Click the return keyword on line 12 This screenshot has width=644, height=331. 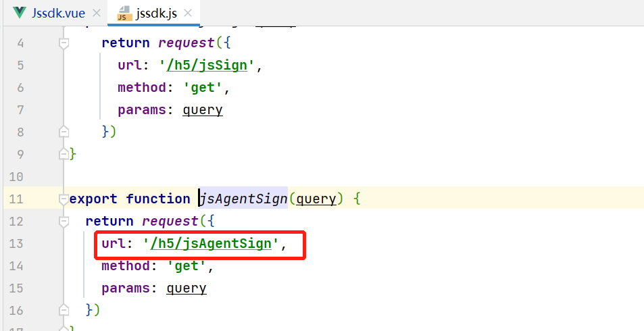(109, 221)
